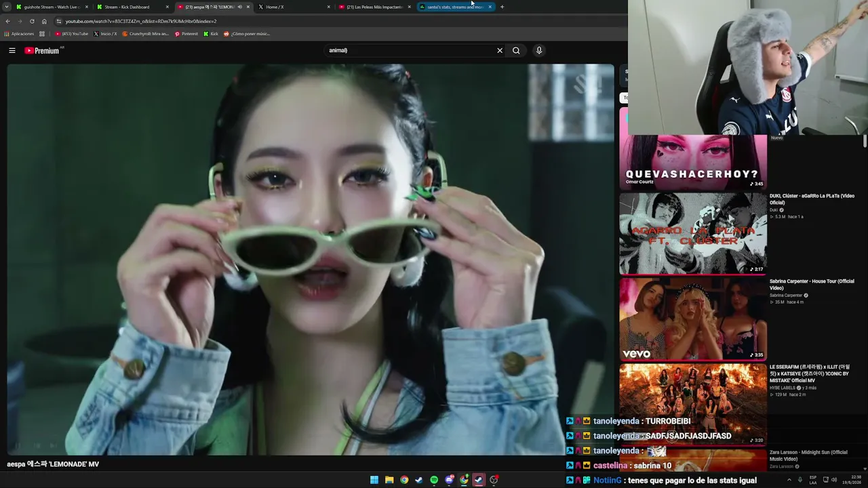
Task: Open a new browser tab
Action: (502, 7)
